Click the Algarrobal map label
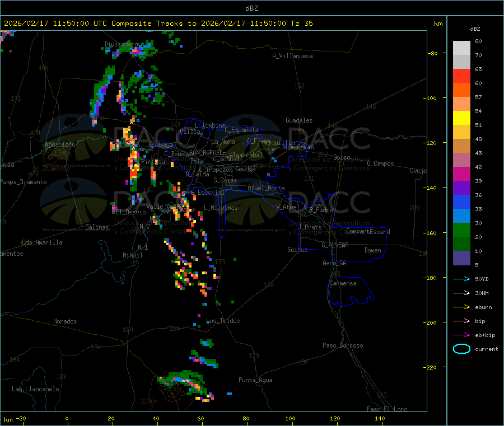The width and height of the screenshot is (504, 426). [x=246, y=155]
